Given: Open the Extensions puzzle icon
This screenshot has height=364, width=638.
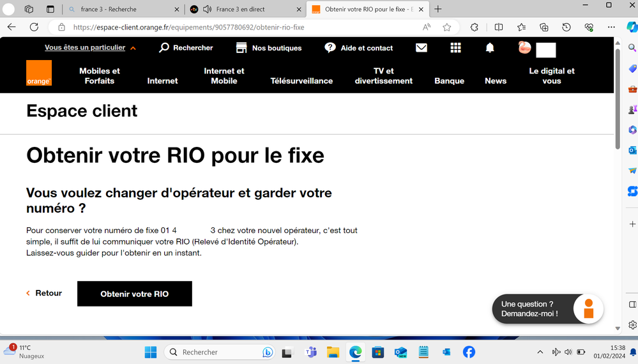Looking at the screenshot, I should click(475, 27).
